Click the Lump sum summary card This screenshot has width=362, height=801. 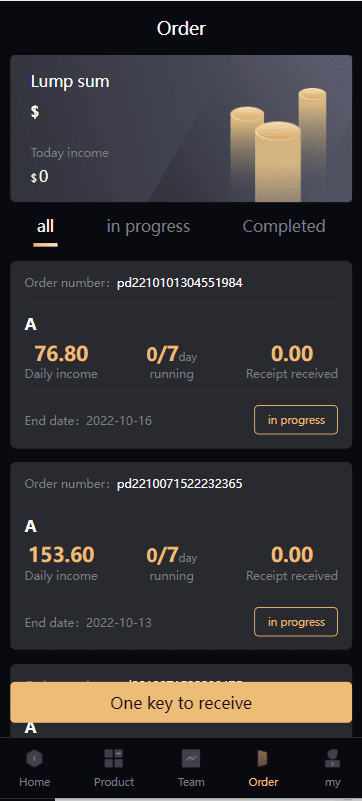tap(181, 129)
